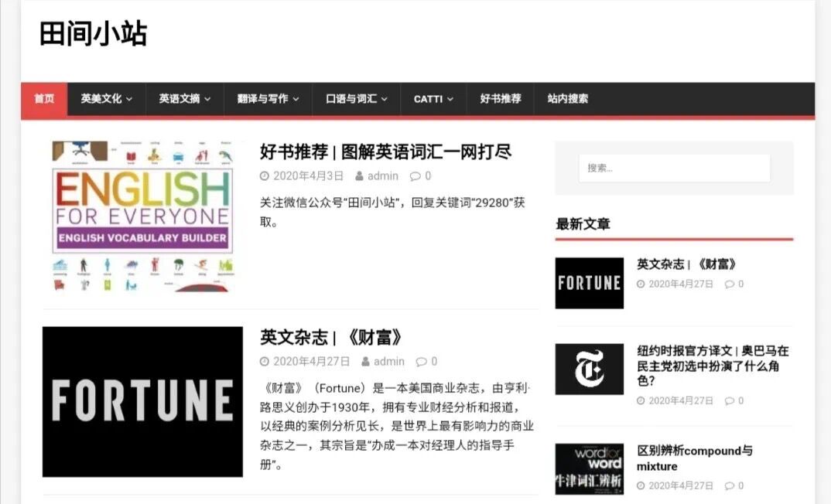Open the CATTI dropdown menu
Viewport: 831px width, 504px height.
coord(433,99)
